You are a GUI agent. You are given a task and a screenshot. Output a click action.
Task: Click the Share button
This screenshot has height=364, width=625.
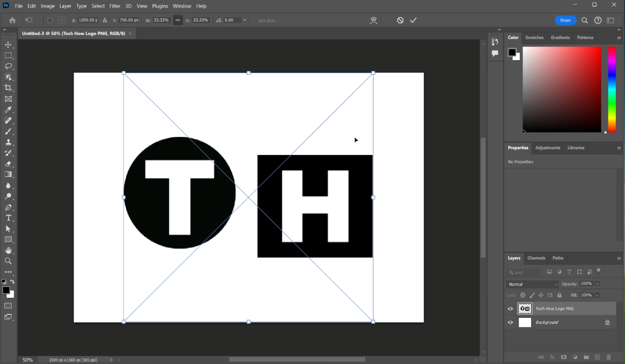click(x=565, y=20)
